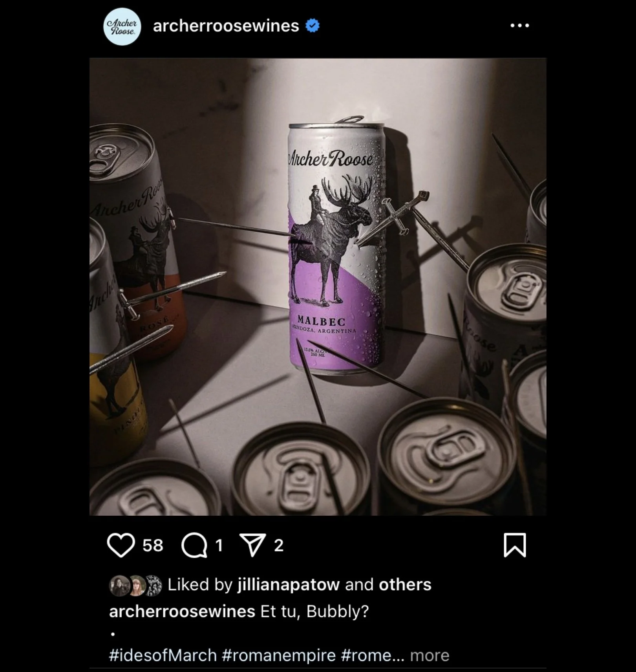
Task: Click the liker avatars beside Liked by
Action: [x=135, y=585]
